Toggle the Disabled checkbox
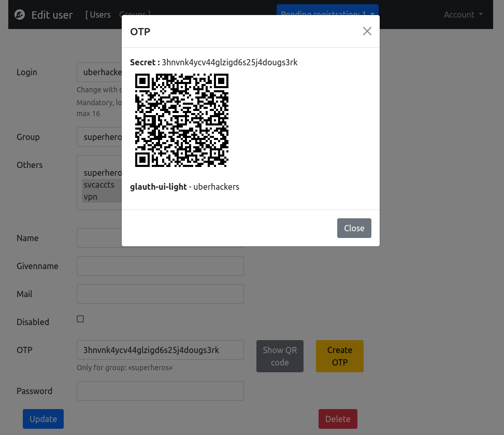Viewport: 504px width, 435px height. (x=80, y=319)
